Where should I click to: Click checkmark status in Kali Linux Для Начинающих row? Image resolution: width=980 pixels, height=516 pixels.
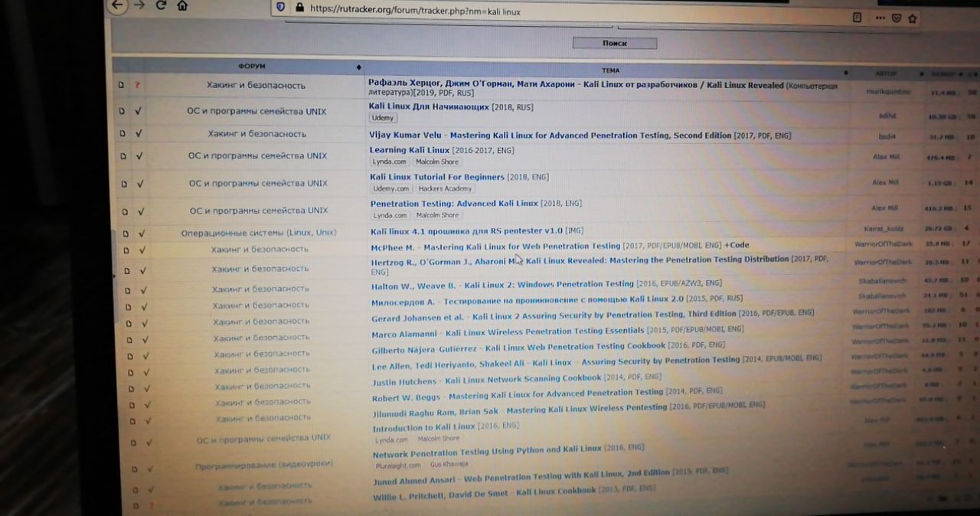click(139, 111)
